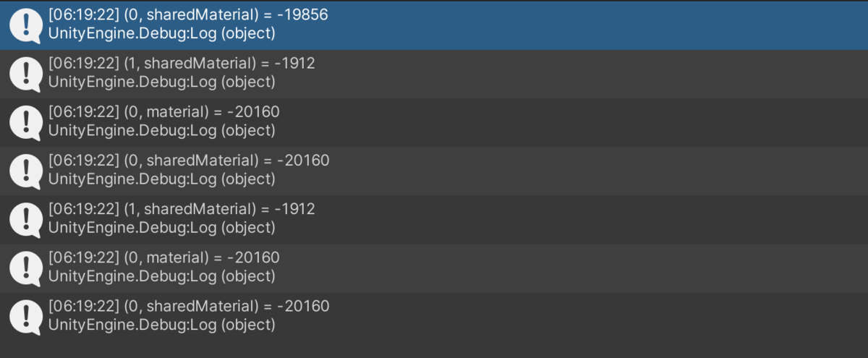Click UnityEngine.Debug:Log text under the first -1912 entry
The height and width of the screenshot is (358, 868).
(x=132, y=82)
